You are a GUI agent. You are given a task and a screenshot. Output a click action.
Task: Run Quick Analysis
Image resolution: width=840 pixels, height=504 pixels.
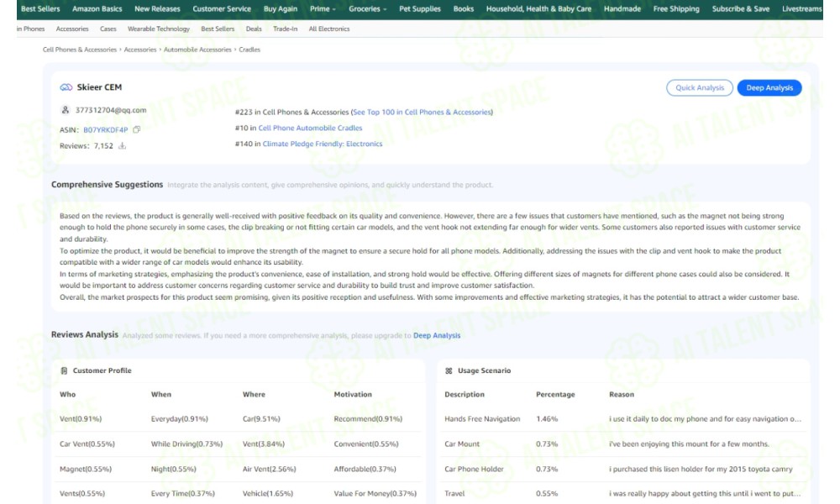click(699, 88)
